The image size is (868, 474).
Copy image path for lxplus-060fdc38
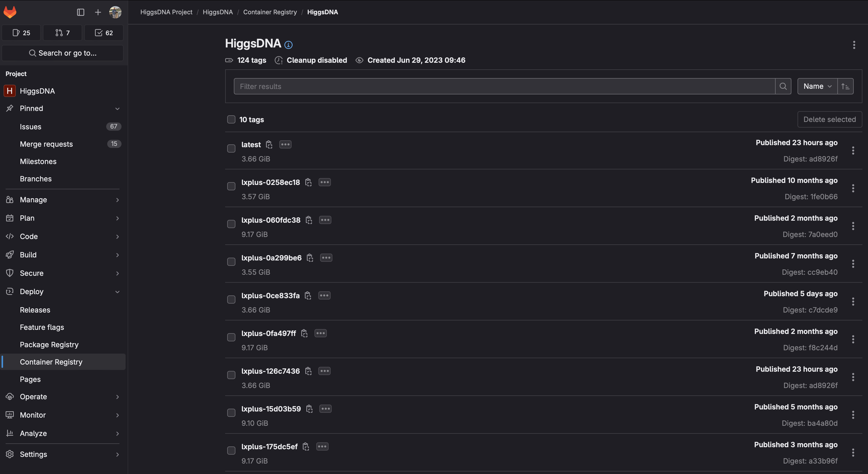coord(309,220)
